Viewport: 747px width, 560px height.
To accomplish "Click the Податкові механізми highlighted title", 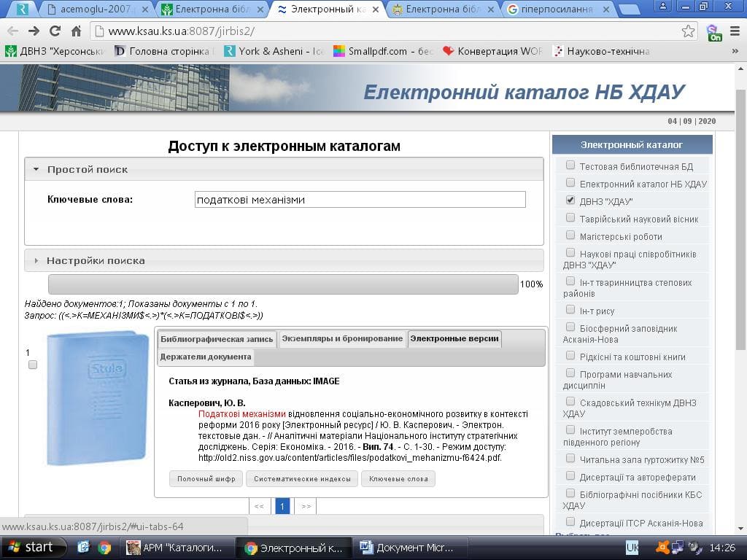I will coord(242,414).
